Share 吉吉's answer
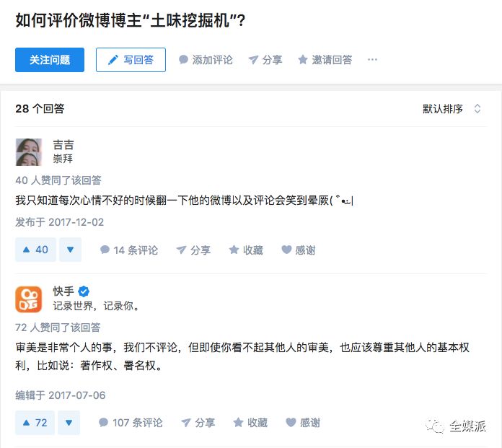 tap(193, 250)
